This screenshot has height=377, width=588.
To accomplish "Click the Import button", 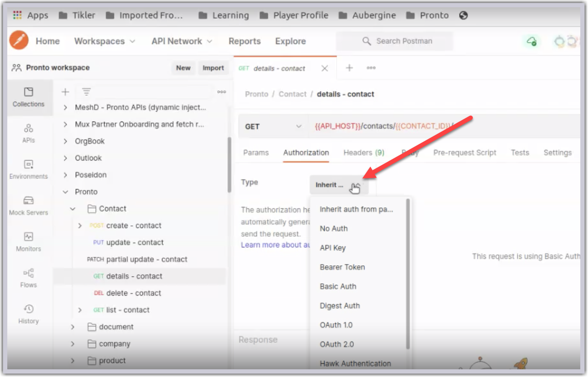I will [213, 68].
